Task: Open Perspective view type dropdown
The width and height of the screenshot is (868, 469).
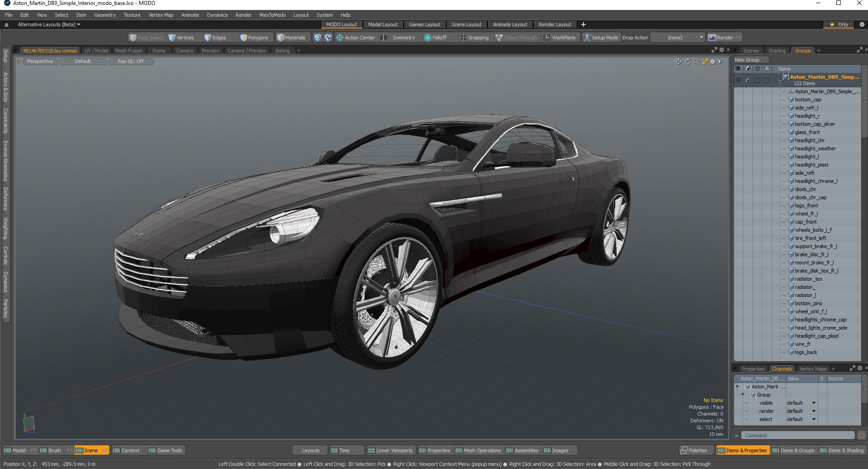Action: [40, 62]
